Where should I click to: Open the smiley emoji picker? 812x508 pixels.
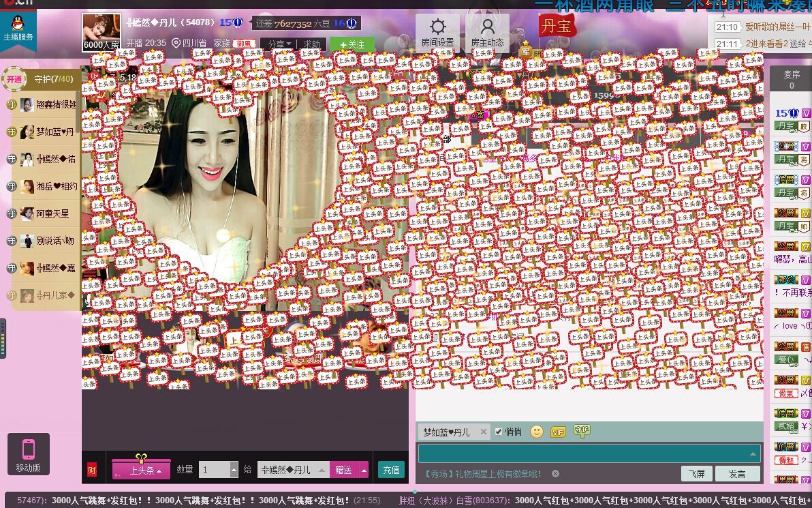[x=537, y=431]
